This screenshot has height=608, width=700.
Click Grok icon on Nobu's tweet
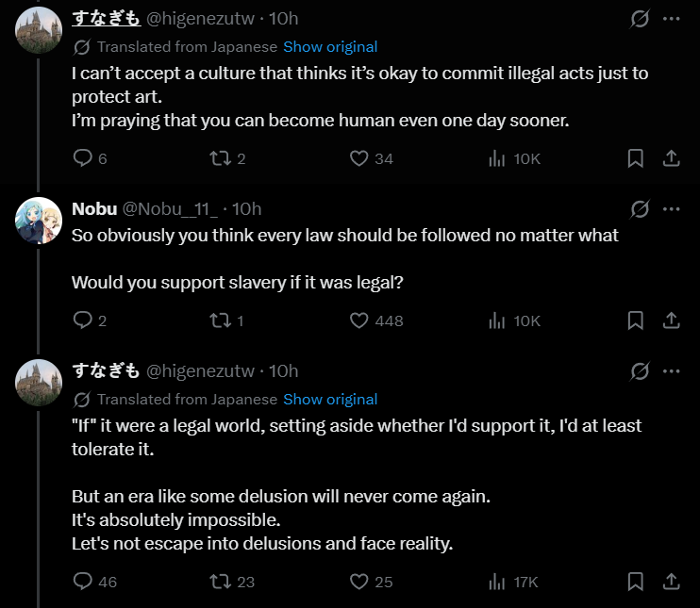tap(640, 208)
